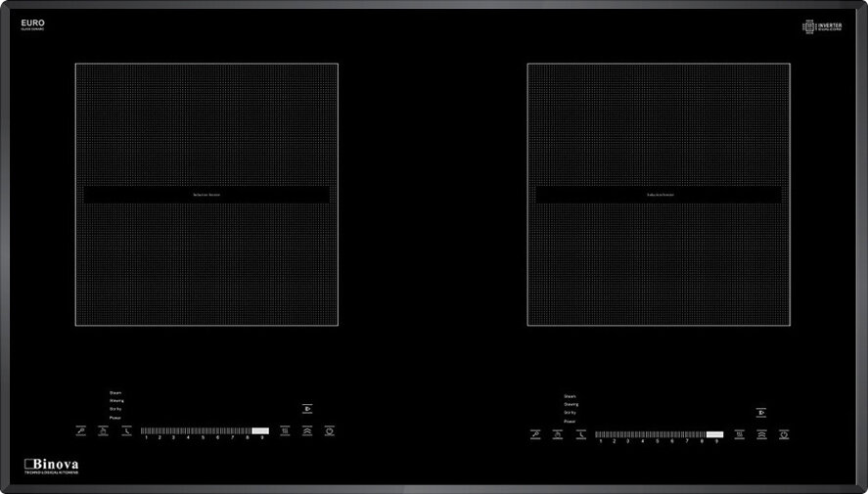Click the EURO logo in the corner

(32, 24)
